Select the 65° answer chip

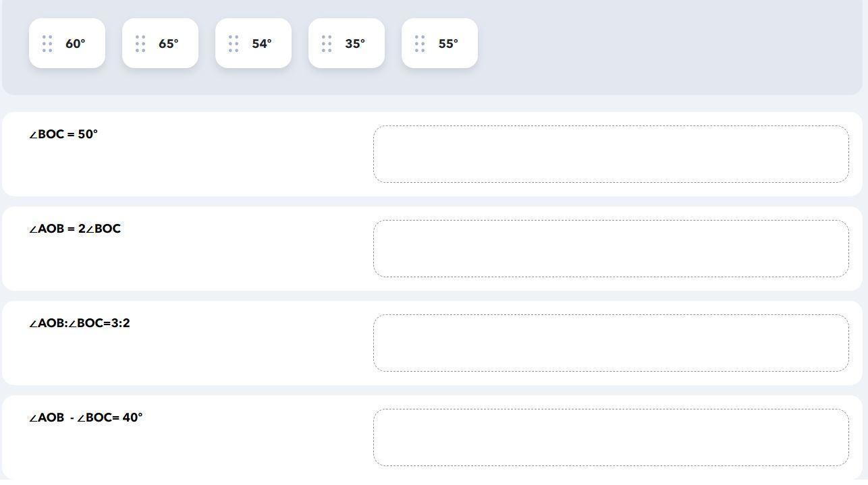pyautogui.click(x=160, y=43)
